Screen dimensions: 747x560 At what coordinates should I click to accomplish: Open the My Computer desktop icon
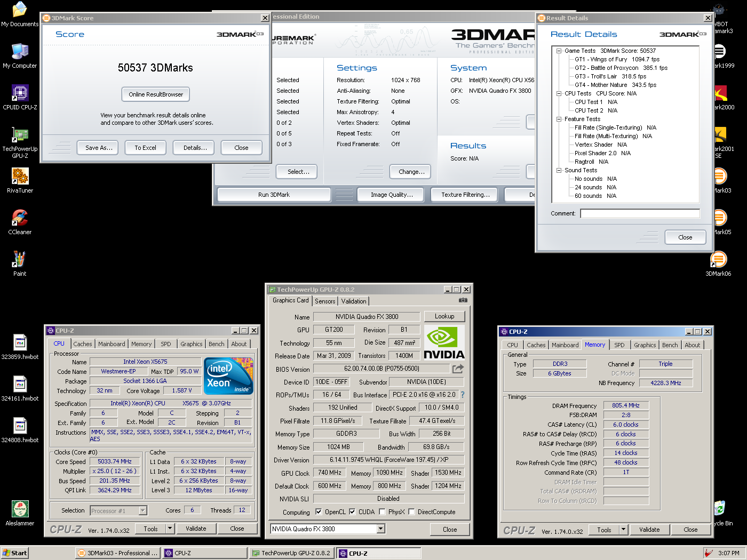[x=20, y=56]
